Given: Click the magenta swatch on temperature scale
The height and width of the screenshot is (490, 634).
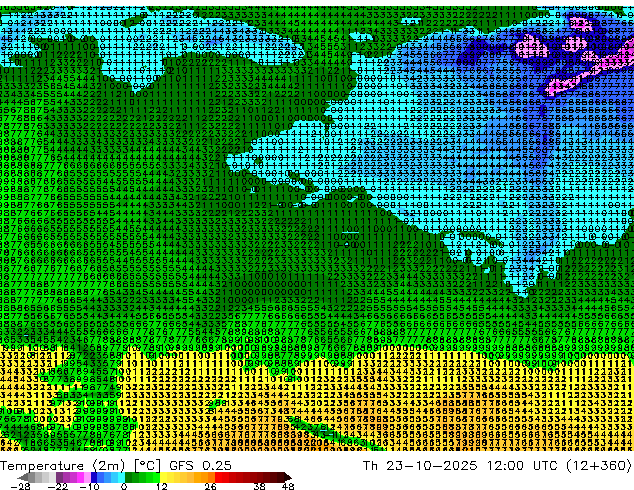Looking at the screenshot, I should [x=80, y=477].
